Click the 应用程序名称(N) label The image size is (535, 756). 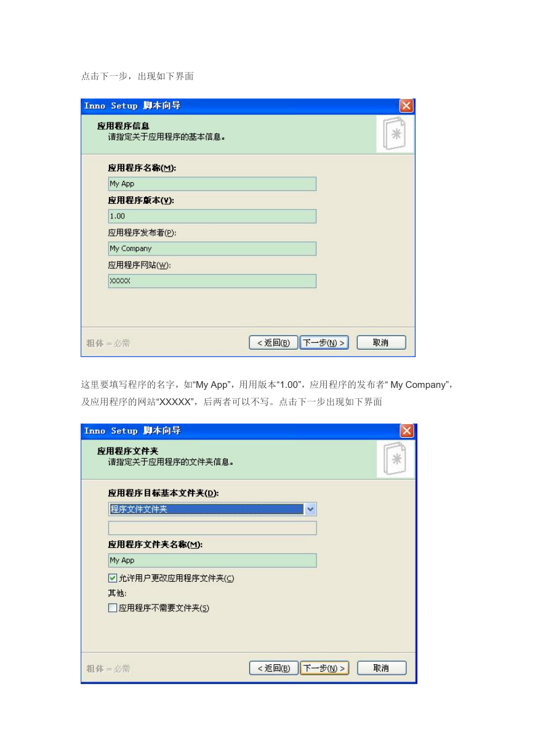(x=142, y=167)
